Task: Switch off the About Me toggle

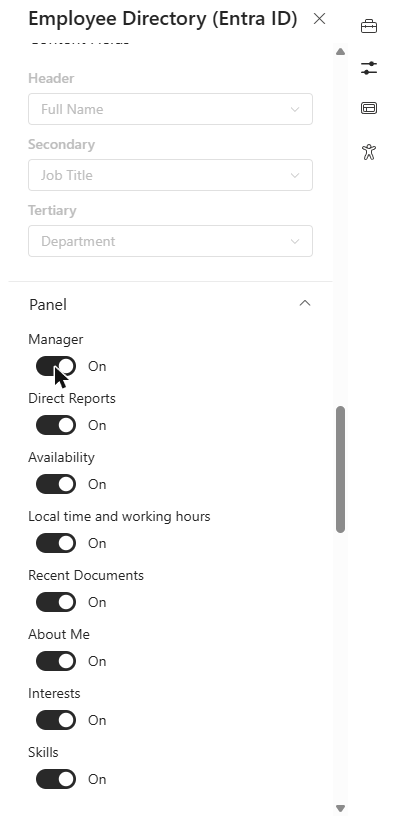Action: [x=56, y=661]
